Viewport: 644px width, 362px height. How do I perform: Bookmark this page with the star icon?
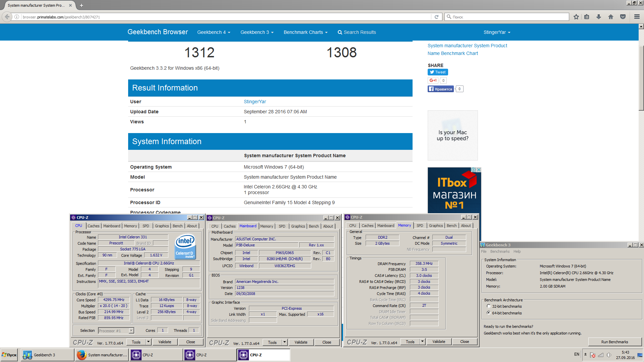576,17
